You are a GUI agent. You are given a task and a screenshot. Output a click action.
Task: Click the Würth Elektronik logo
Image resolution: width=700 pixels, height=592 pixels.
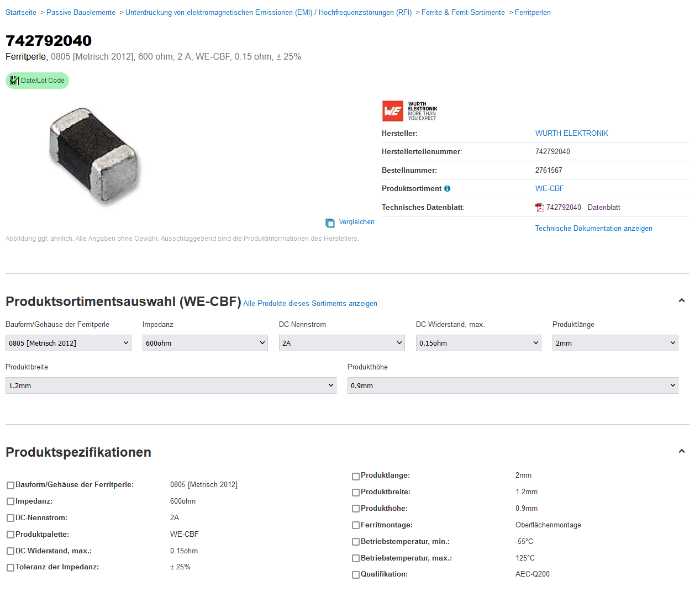pyautogui.click(x=409, y=111)
